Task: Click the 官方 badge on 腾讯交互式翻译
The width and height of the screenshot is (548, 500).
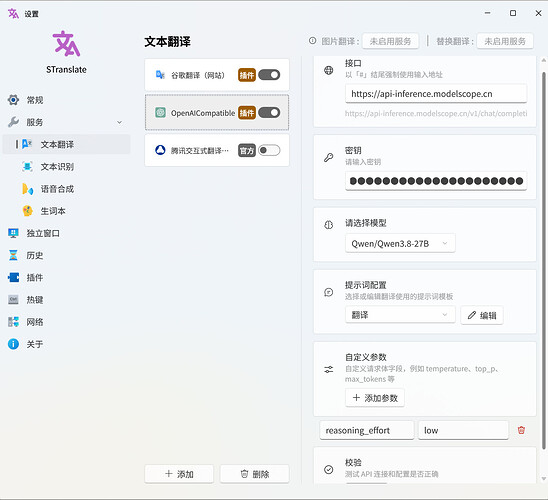Action: click(x=247, y=151)
